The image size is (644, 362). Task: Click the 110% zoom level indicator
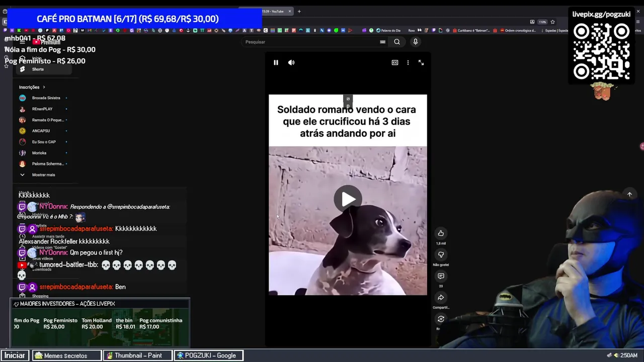pos(542,22)
